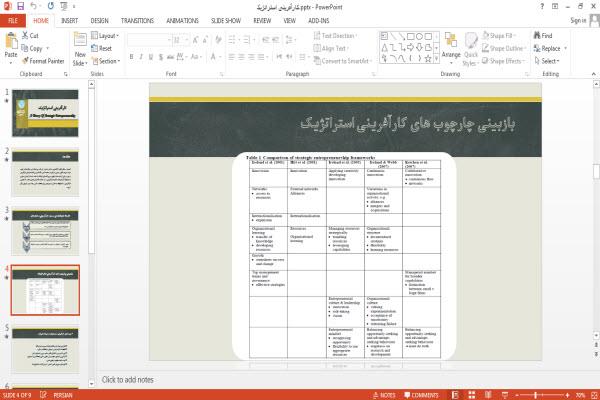
Task: Open the Copy dropdown arrow
Action: coord(48,48)
